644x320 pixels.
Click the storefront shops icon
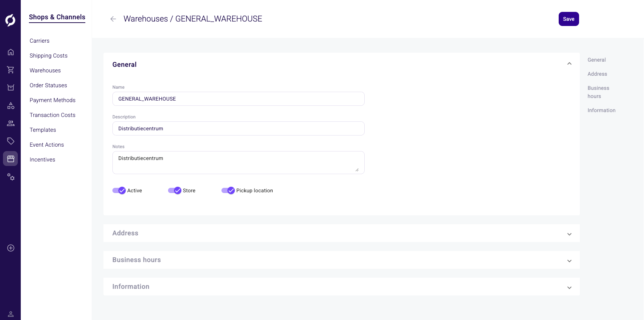[x=11, y=159]
